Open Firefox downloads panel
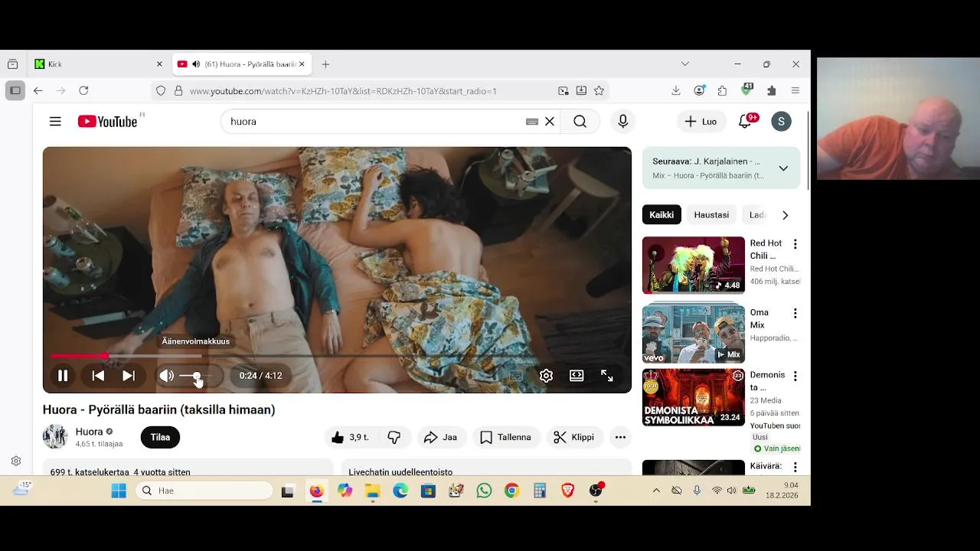The image size is (980, 551). [x=676, y=90]
